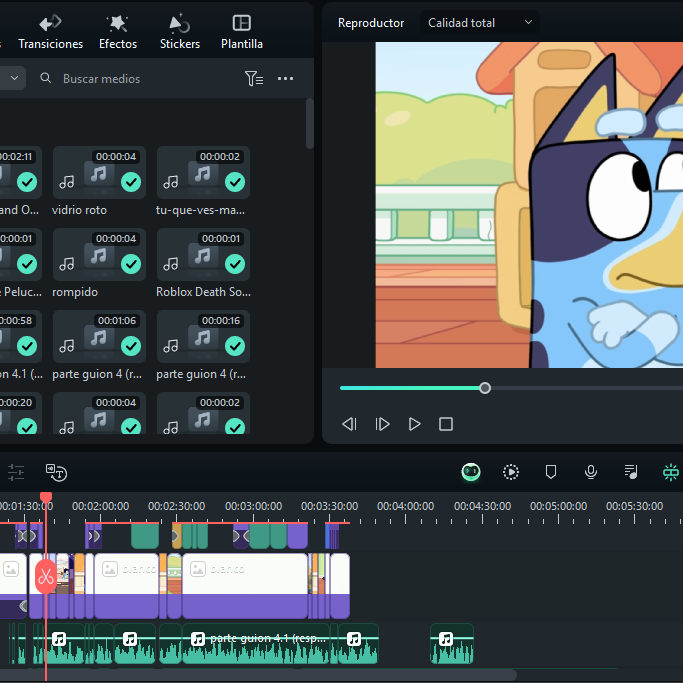Viewport: 683px width, 683px height.
Task: Click the red scissors split button on playhead
Action: [x=46, y=577]
